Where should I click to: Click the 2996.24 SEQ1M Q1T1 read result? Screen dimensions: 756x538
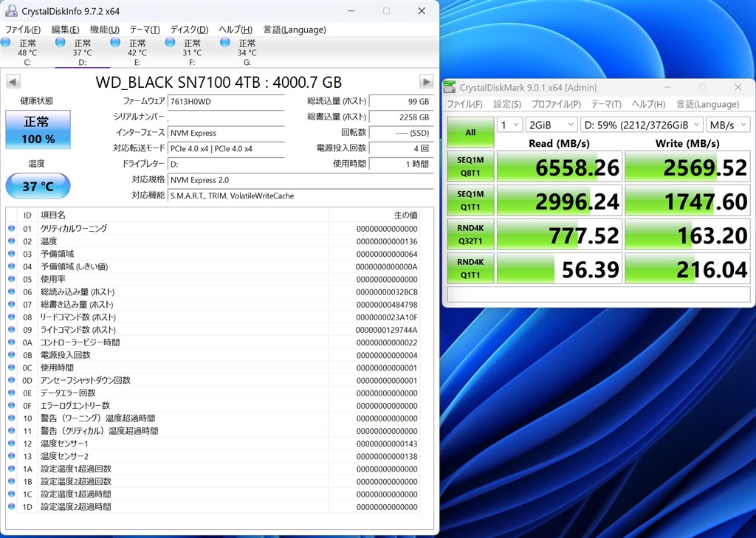coord(560,201)
